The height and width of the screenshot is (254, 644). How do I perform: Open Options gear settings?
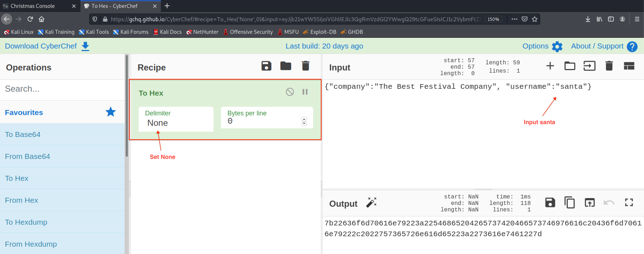coord(542,46)
